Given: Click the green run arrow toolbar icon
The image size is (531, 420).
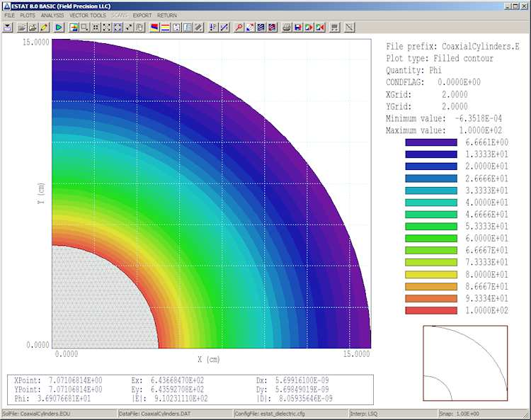Looking at the screenshot, I should 59,28.
